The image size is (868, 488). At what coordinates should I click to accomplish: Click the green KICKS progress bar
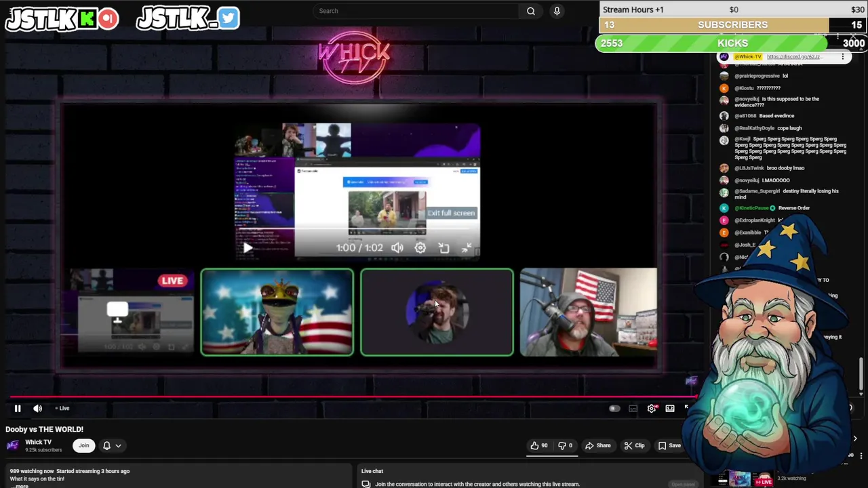732,43
